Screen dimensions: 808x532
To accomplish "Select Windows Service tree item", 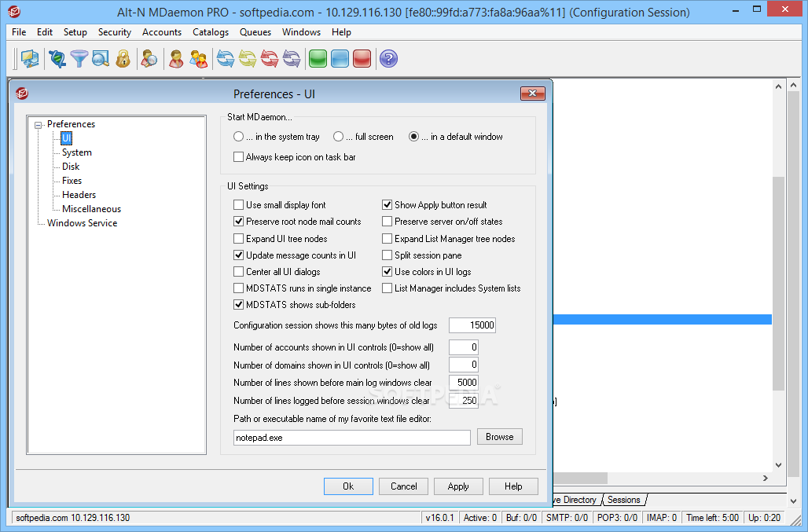I will tap(82, 223).
